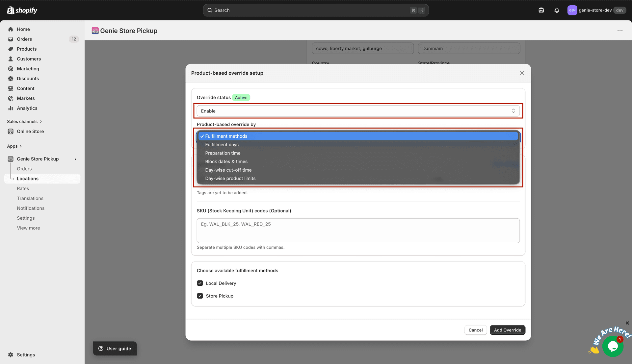
Task: Click the Orders count badge 12
Action: coord(74,39)
